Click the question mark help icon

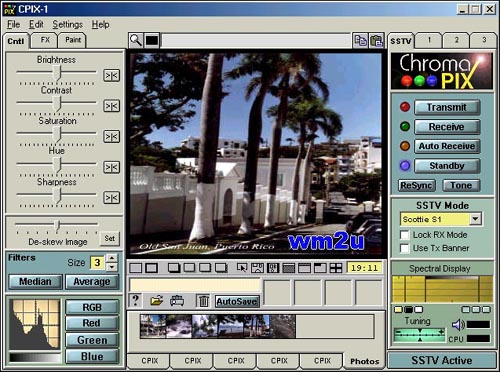coord(135,301)
